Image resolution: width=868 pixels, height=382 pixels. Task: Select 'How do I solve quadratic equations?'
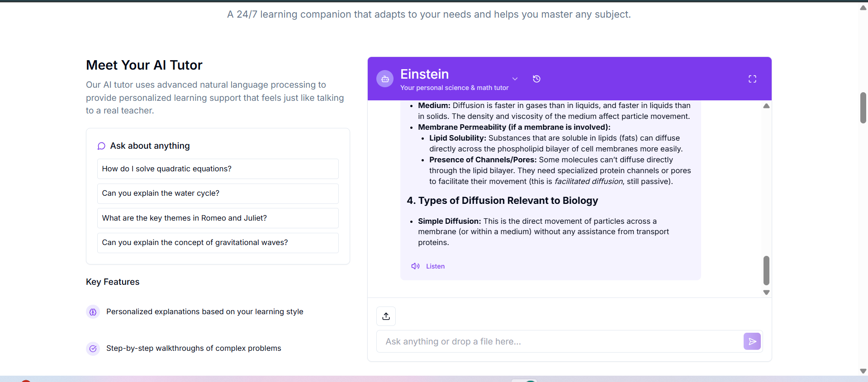pyautogui.click(x=218, y=169)
